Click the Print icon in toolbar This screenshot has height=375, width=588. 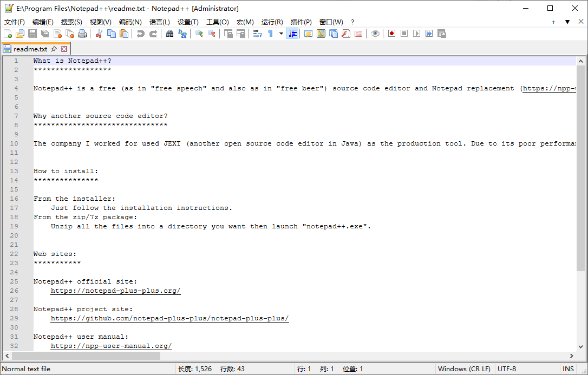tap(82, 34)
